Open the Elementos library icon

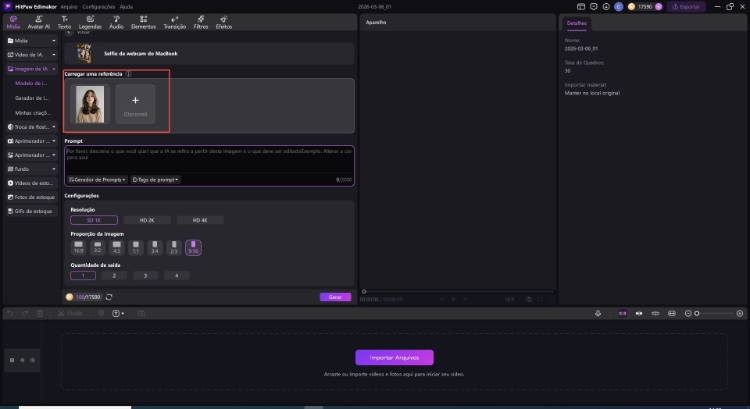pos(145,21)
